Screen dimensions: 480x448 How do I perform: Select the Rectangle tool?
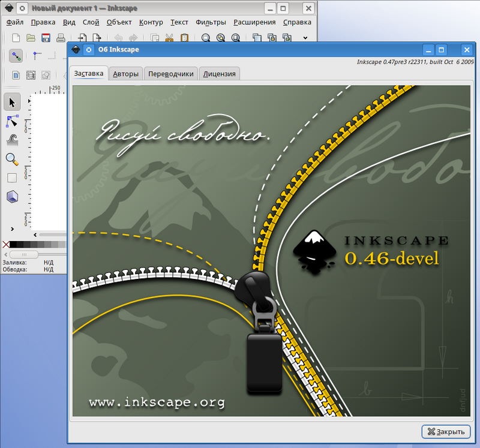click(12, 178)
